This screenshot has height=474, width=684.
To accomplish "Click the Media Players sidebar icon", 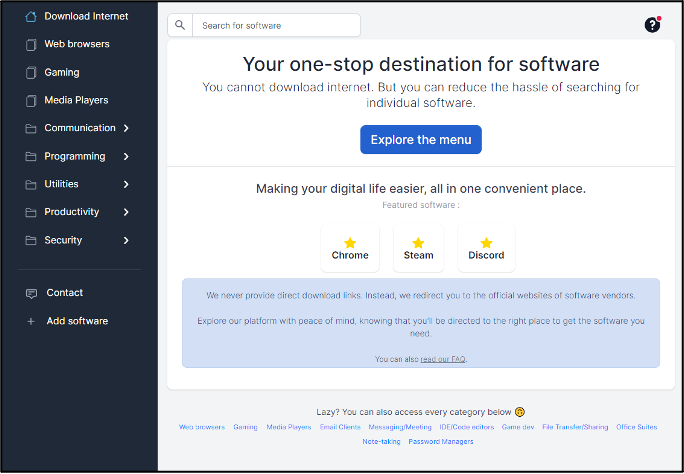I will point(31,100).
